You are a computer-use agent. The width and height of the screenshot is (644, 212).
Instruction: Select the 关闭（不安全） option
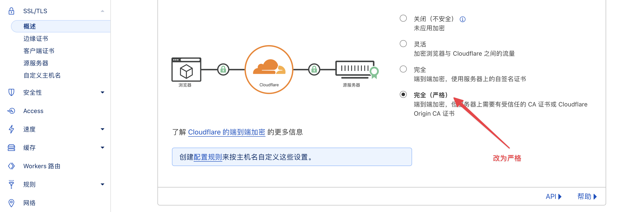pos(403,18)
